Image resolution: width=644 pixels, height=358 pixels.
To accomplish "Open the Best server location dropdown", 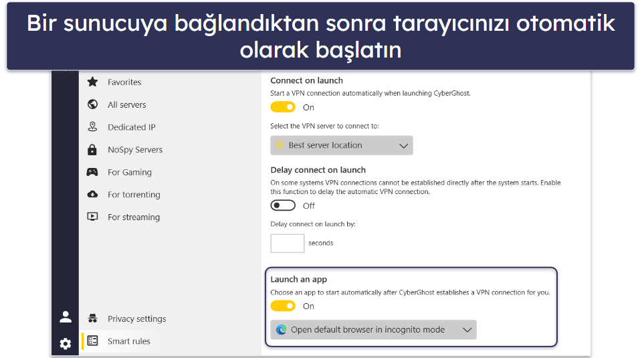I will 342,145.
